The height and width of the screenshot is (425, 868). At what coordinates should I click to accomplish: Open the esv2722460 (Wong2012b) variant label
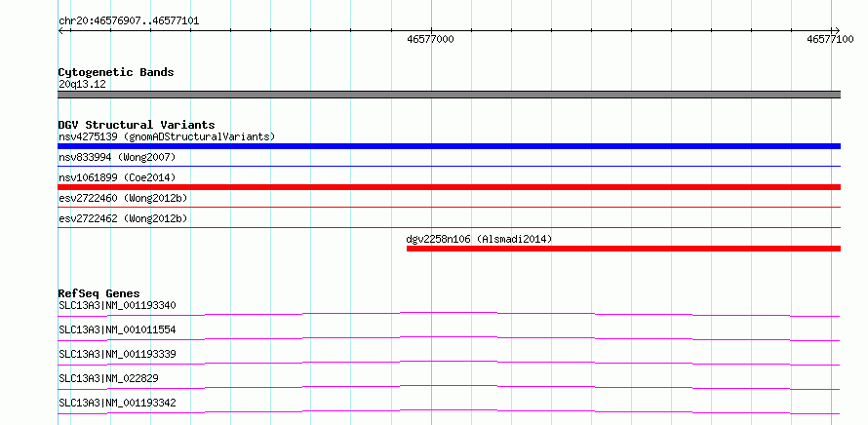pyautogui.click(x=123, y=198)
